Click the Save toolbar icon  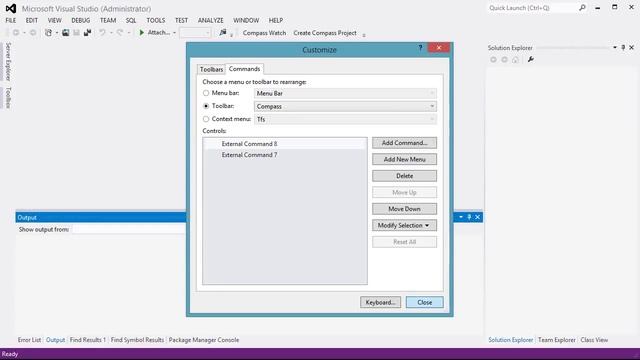pos(76,33)
